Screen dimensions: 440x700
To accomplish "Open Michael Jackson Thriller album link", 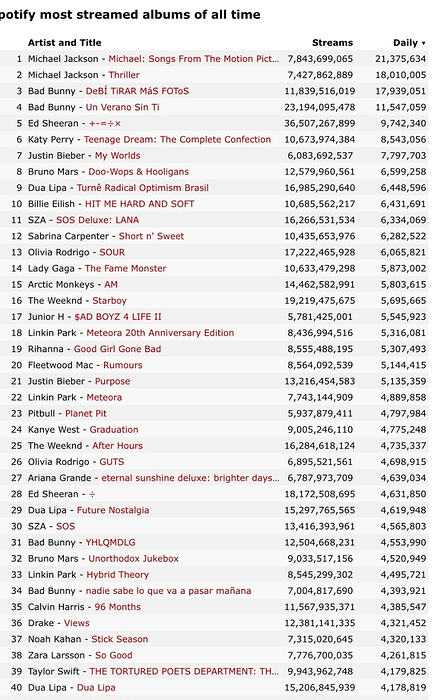I will click(x=124, y=75).
